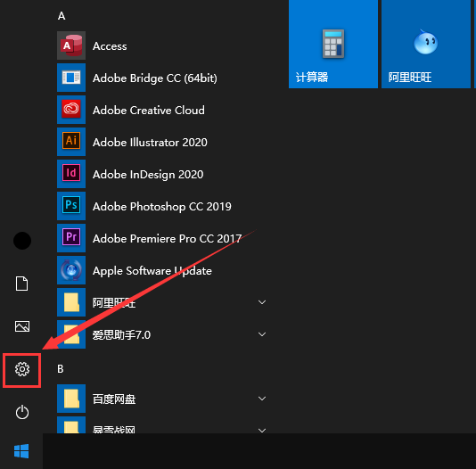
Task: Click the user account avatar
Action: tap(22, 241)
